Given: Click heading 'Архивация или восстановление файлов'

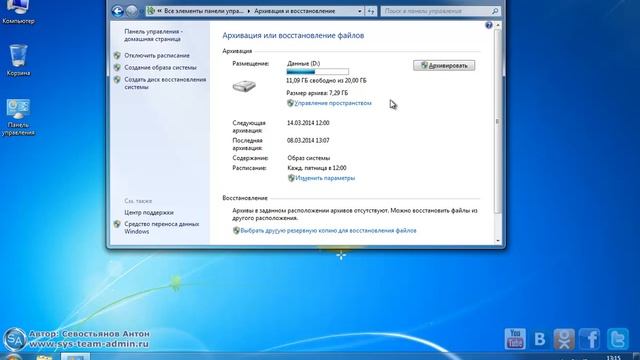Looking at the screenshot, I should tap(293, 36).
